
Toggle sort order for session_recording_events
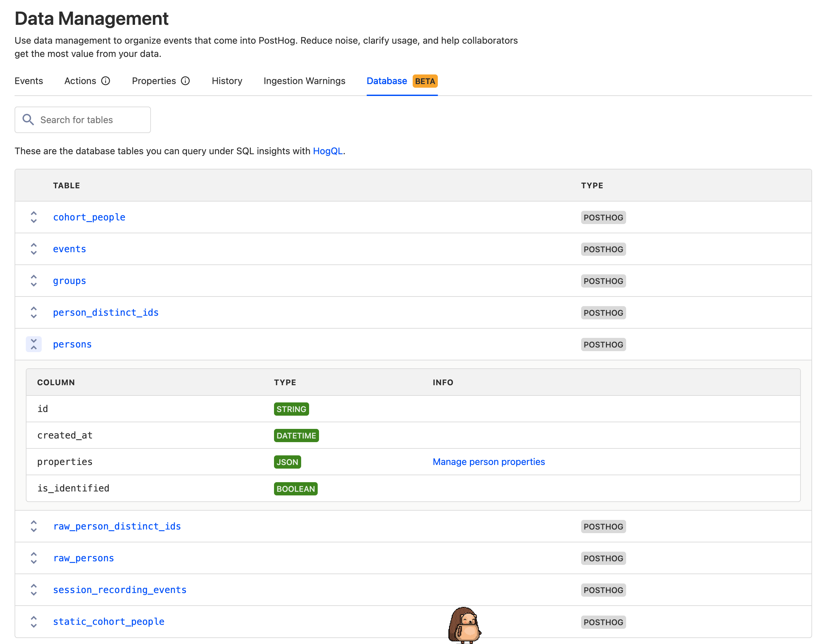(x=33, y=590)
